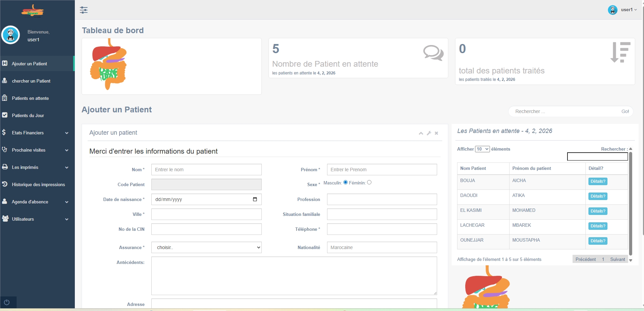Select the Féminin radio button

click(369, 182)
